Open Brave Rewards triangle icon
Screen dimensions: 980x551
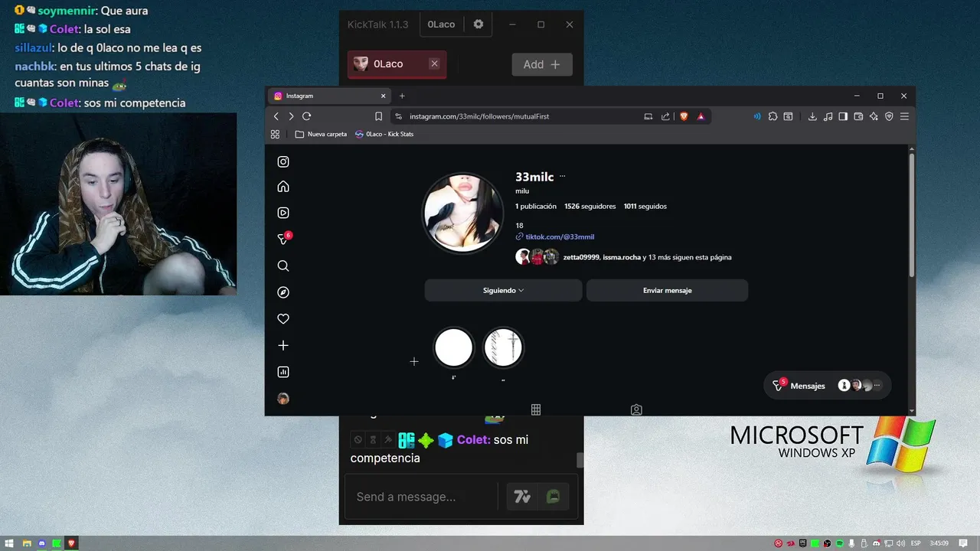coord(701,116)
